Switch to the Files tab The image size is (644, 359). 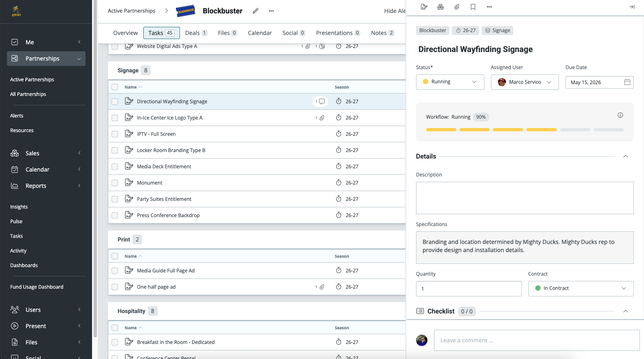(x=228, y=33)
